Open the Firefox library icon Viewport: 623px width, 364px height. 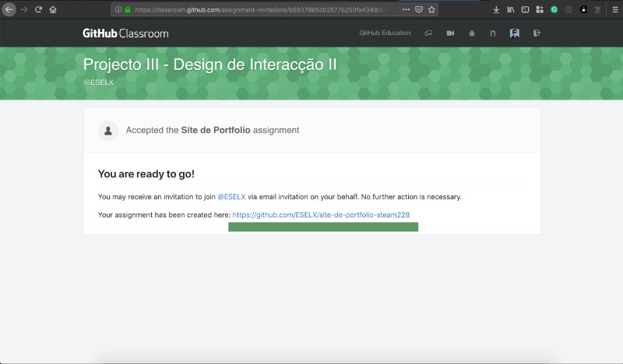511,9
